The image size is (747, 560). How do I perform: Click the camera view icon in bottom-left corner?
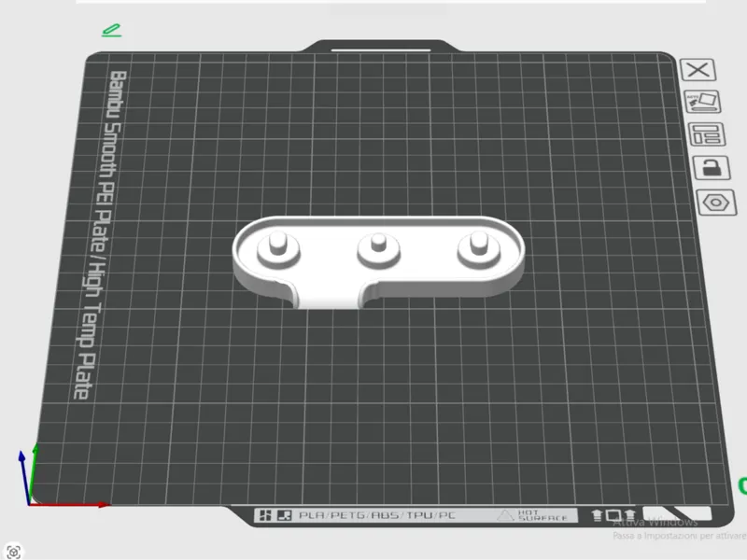[x=14, y=552]
